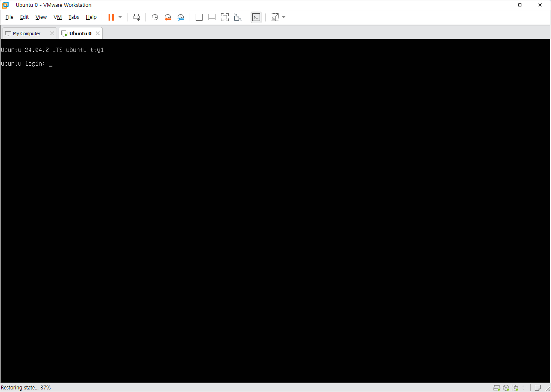The width and height of the screenshot is (551, 392).
Task: Open the Help menu
Action: (91, 17)
